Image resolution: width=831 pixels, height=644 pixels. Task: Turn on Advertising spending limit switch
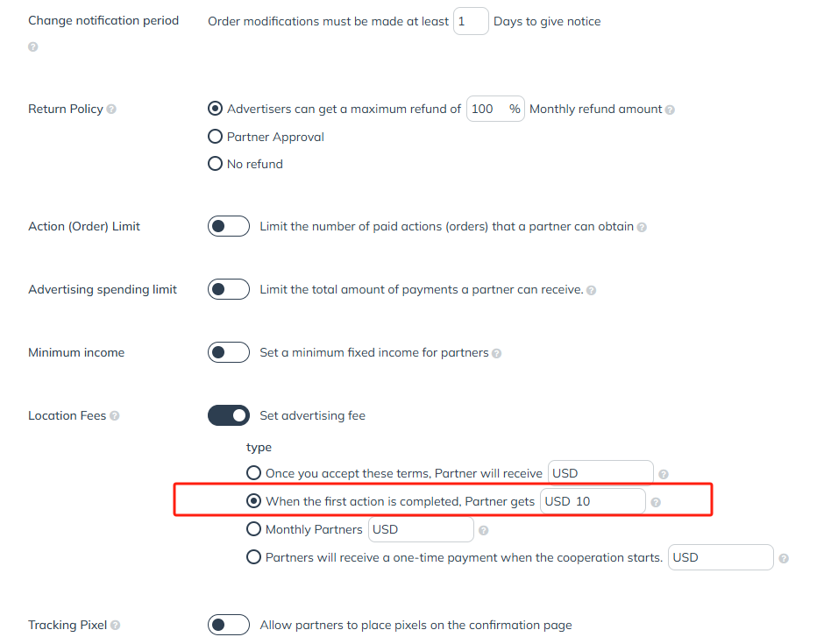click(229, 289)
